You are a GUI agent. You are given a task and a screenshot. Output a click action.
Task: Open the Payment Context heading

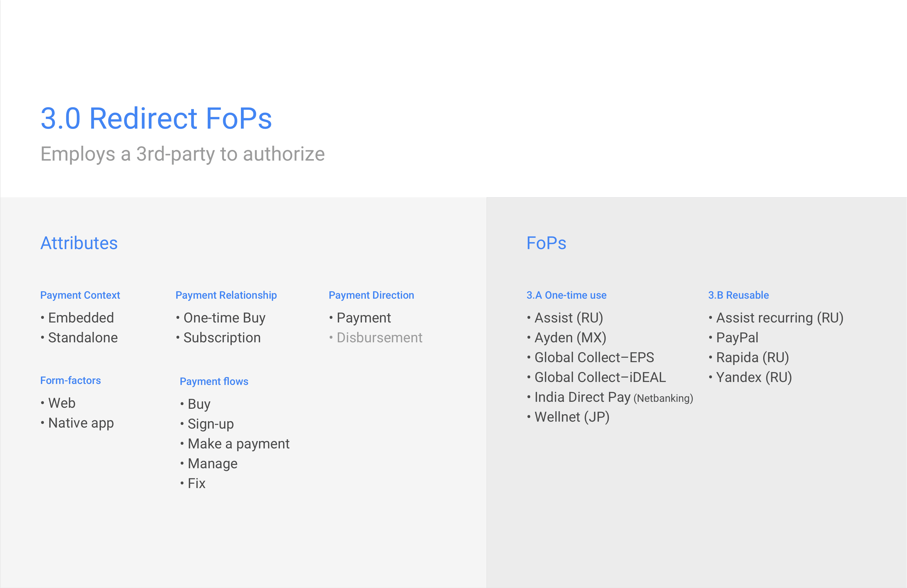pyautogui.click(x=80, y=295)
